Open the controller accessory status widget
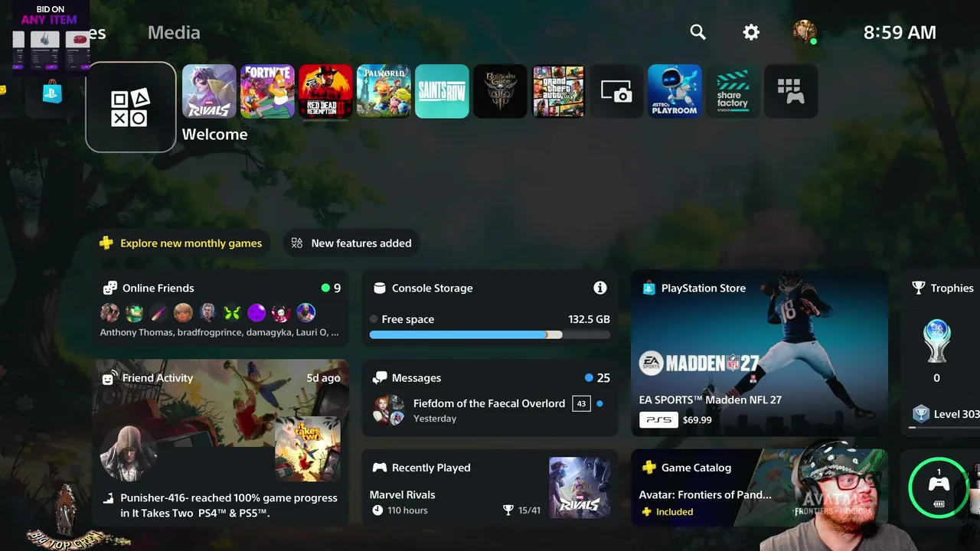 tap(939, 487)
